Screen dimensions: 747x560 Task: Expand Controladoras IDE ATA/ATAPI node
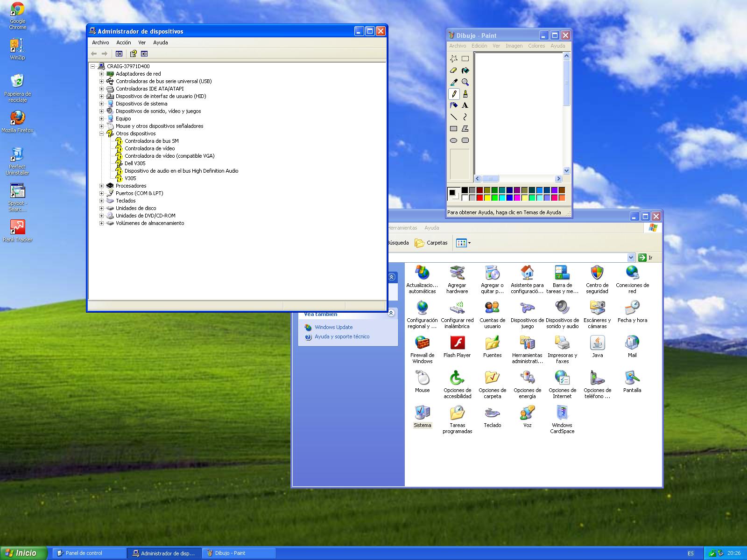[101, 89]
